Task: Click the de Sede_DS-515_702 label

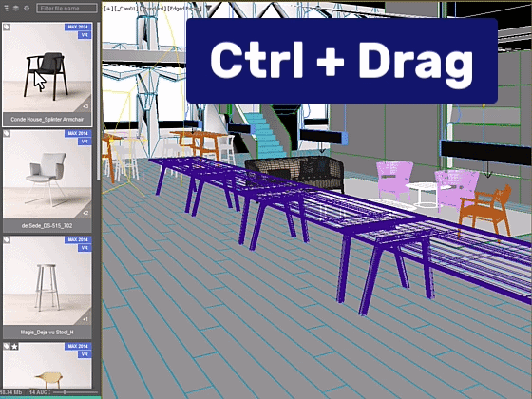Action: coord(47,226)
